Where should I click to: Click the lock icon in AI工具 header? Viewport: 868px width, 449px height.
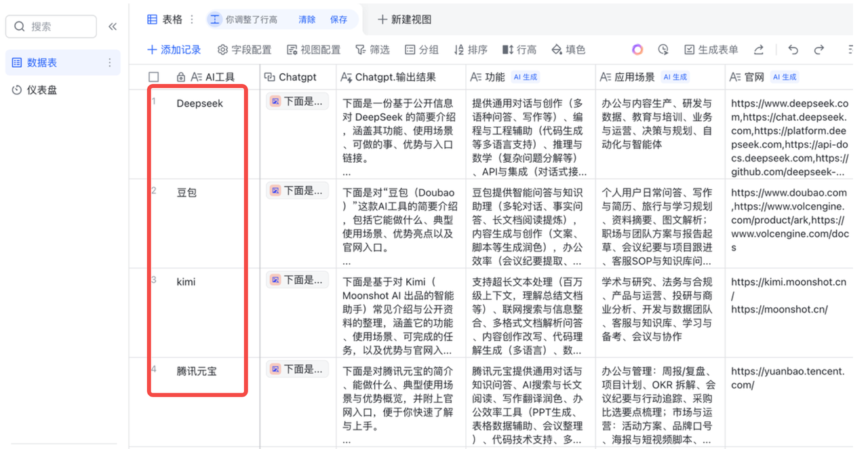click(181, 77)
